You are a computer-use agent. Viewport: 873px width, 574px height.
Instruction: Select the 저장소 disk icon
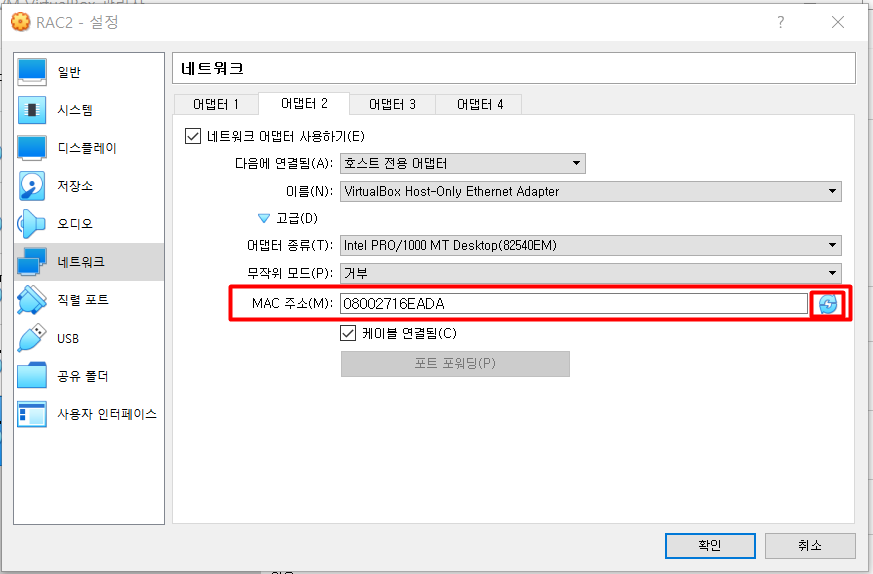pos(32,186)
